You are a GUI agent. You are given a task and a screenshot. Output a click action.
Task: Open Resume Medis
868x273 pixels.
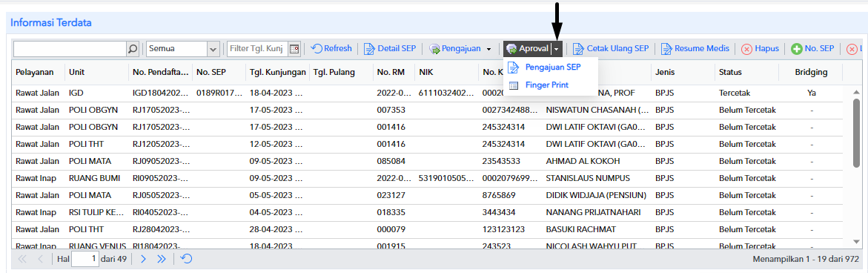click(x=695, y=49)
